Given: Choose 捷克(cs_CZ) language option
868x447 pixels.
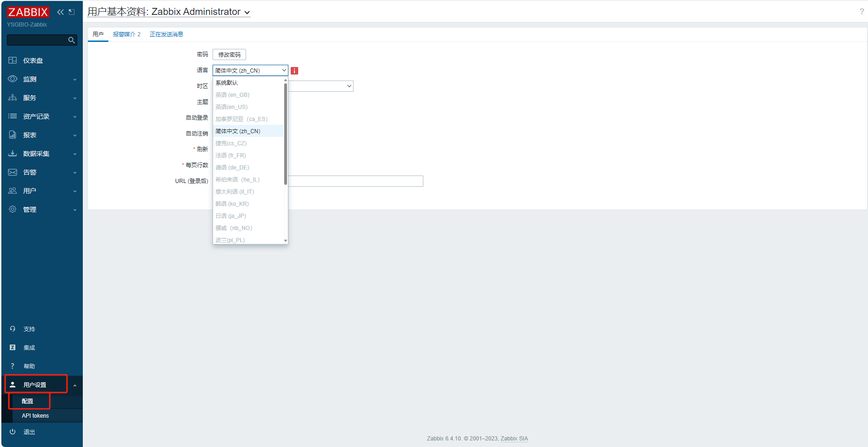Looking at the screenshot, I should click(248, 143).
